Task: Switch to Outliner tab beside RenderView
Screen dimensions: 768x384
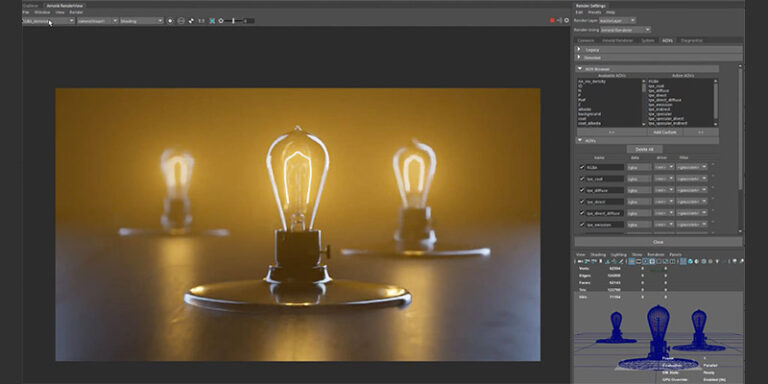Action: pyautogui.click(x=31, y=5)
